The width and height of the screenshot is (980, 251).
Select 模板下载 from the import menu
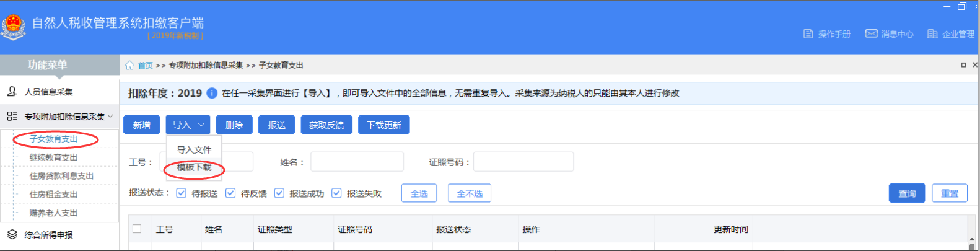[194, 168]
